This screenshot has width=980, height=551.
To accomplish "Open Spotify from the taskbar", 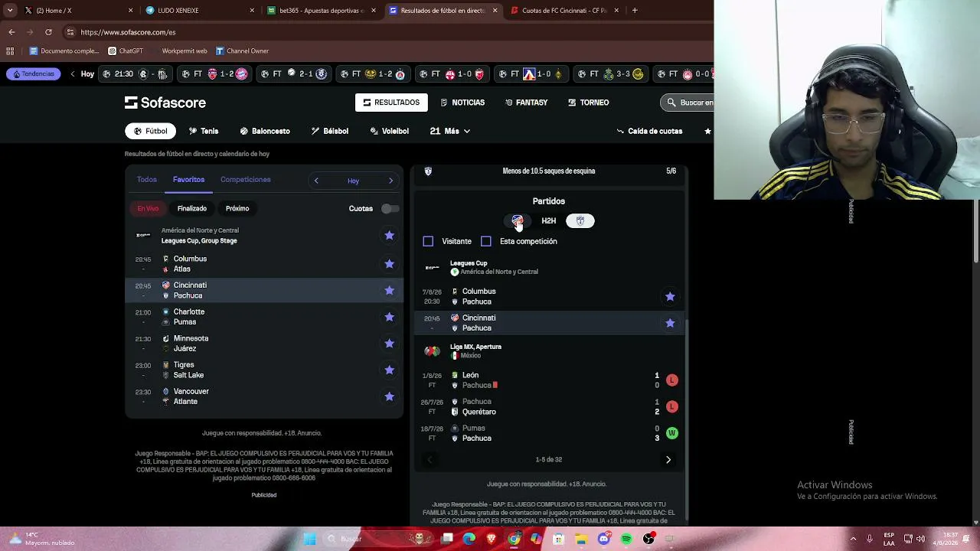I will point(626,539).
